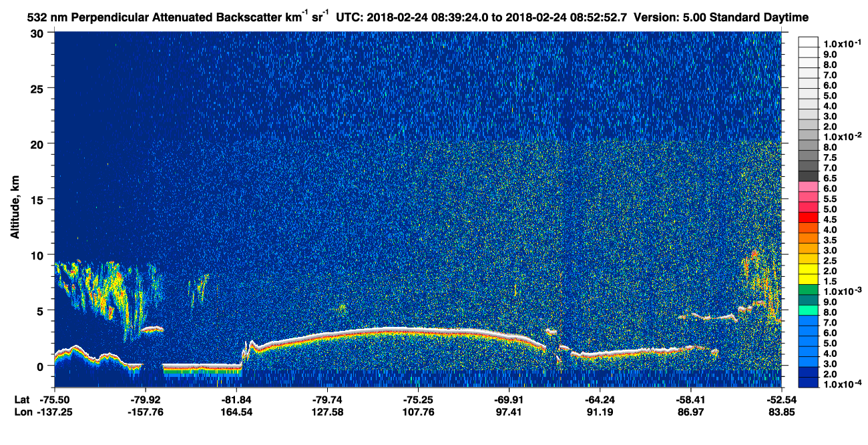868x445 pixels.
Task: Click longitude value 83.85
Action: [x=781, y=412]
